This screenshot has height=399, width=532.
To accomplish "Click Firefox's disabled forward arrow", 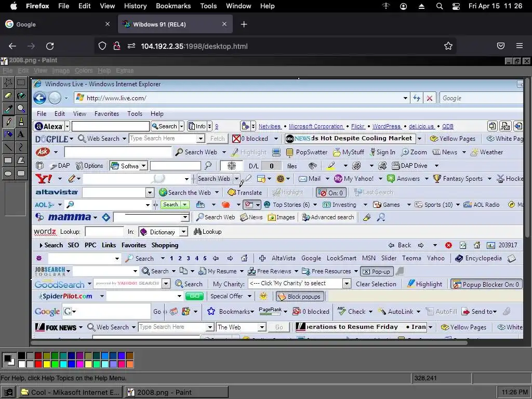I will click(31, 46).
